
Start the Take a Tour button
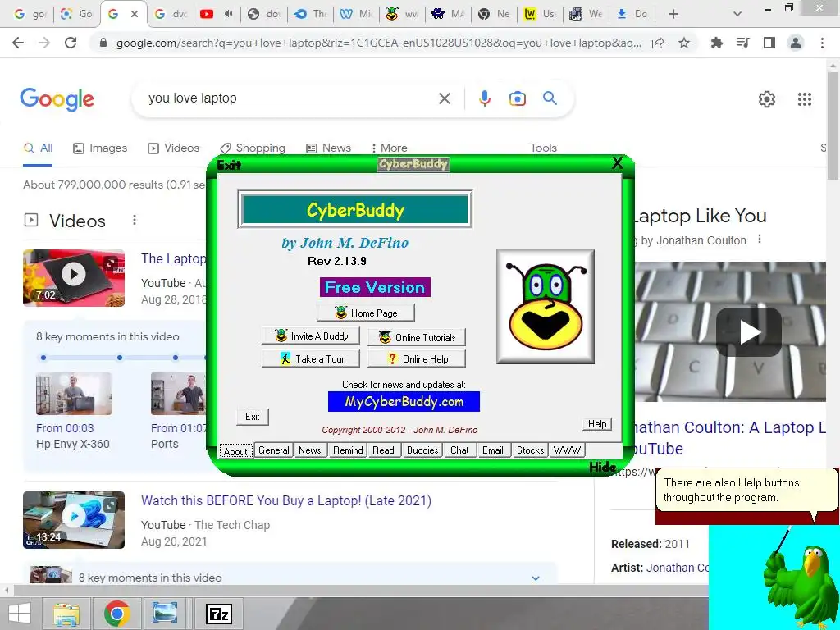[x=311, y=359]
